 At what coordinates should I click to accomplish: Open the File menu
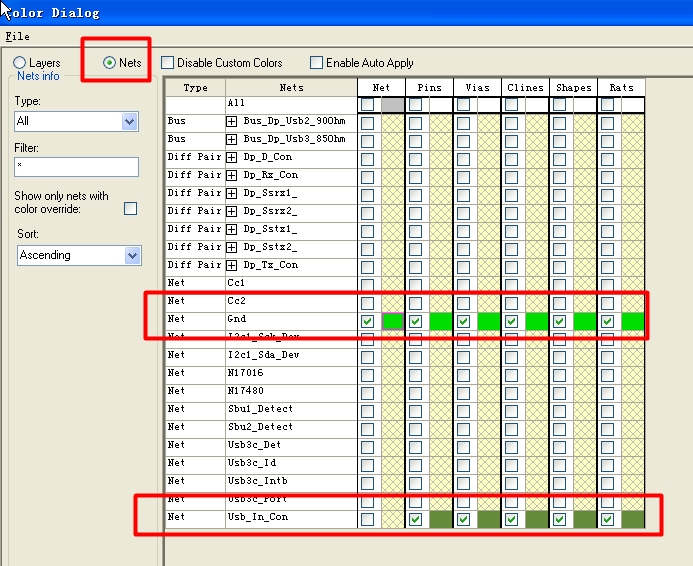click(17, 36)
